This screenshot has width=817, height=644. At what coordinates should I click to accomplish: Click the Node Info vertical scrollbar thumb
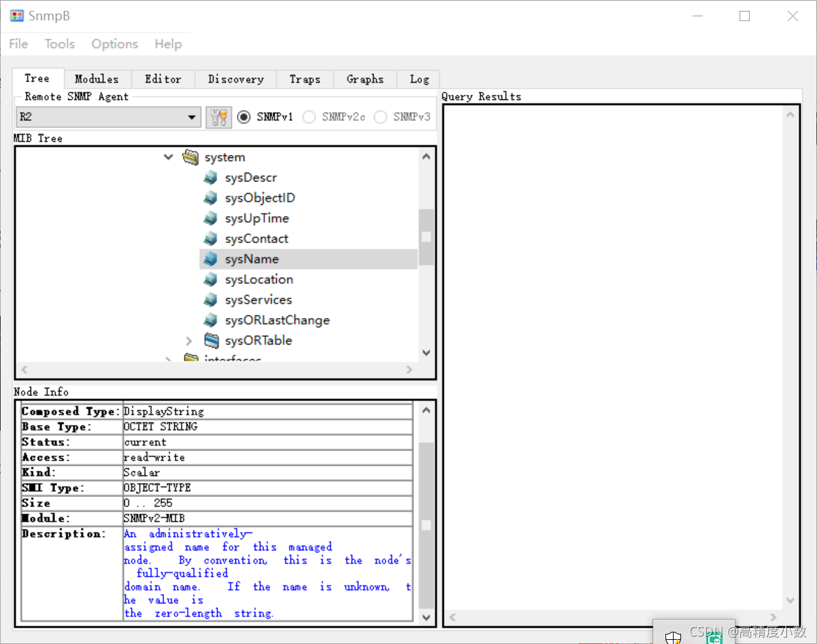[426, 525]
